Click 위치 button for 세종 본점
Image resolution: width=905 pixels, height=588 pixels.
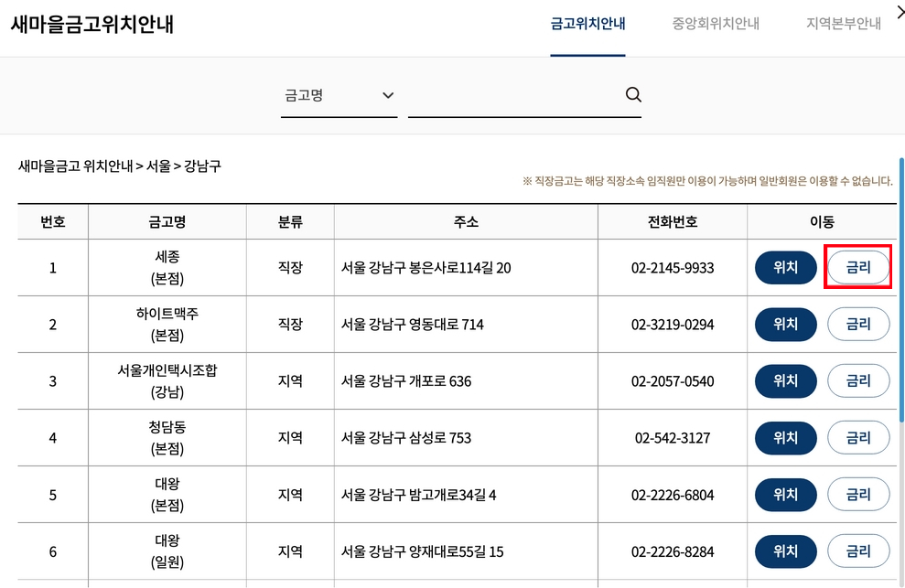[785, 267]
